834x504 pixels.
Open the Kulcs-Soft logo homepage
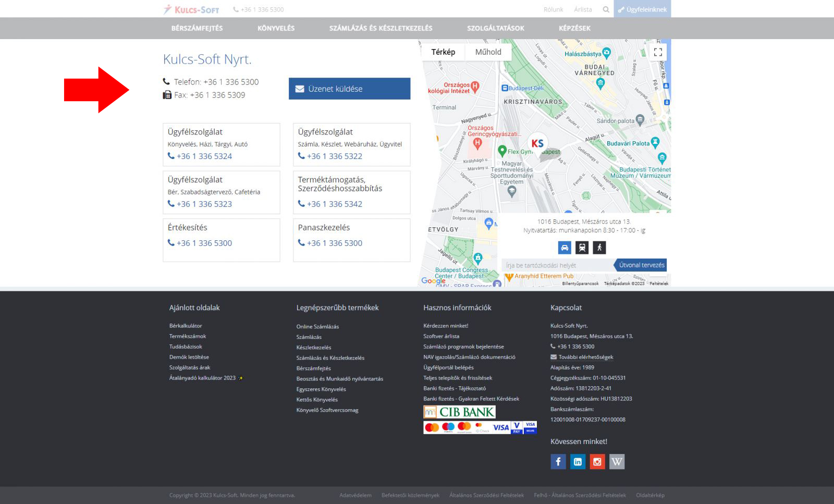(191, 9)
